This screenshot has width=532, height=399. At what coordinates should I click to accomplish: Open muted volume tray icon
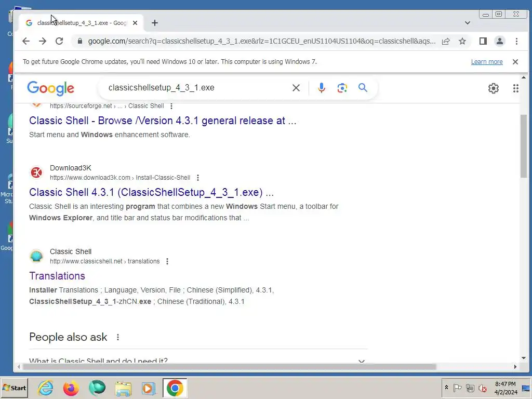point(482,388)
